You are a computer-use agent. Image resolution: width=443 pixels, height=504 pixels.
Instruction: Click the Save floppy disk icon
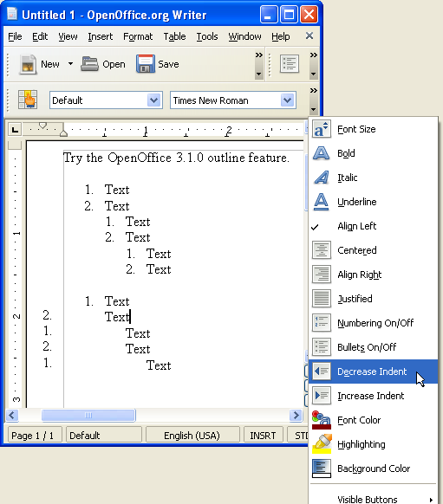tap(146, 64)
